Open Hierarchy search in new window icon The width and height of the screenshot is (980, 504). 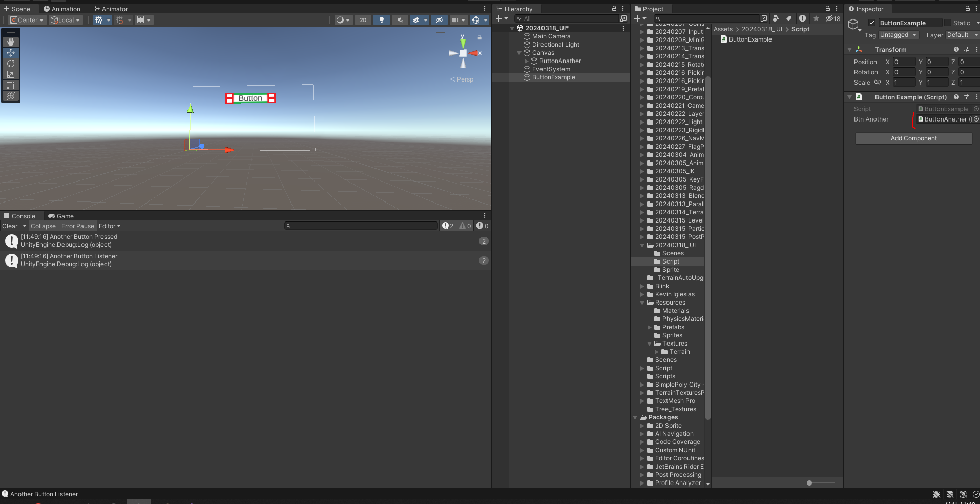tap(623, 18)
